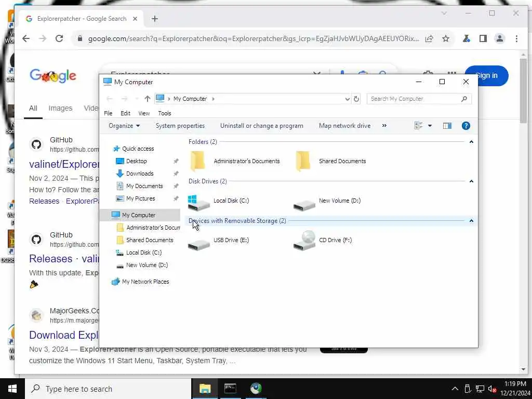Open Chrome three-dot menu
Image resolution: width=532 pixels, height=399 pixels.
click(x=516, y=38)
